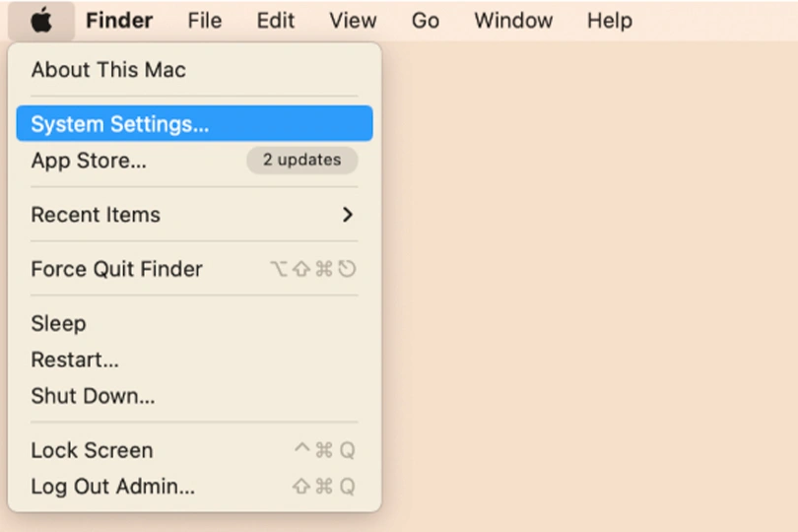The width and height of the screenshot is (798, 532).
Task: Open the File menu
Action: point(204,21)
